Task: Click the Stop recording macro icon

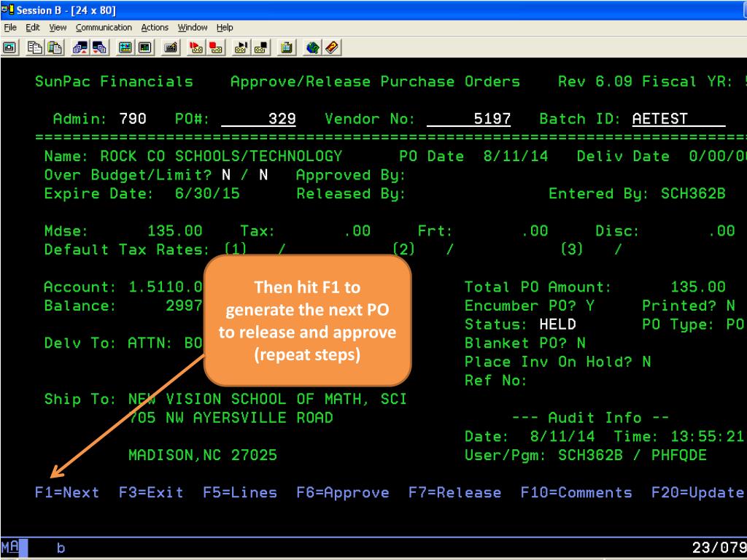Action: coord(216,47)
